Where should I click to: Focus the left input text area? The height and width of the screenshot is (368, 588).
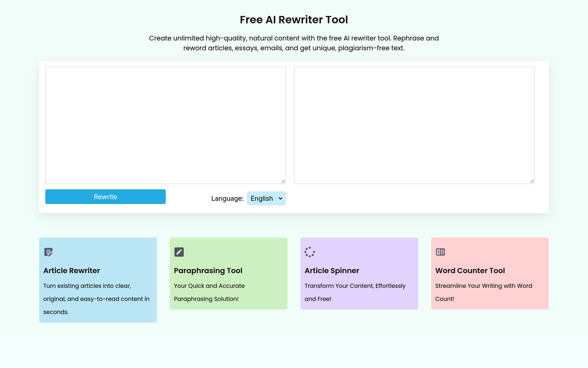point(165,125)
